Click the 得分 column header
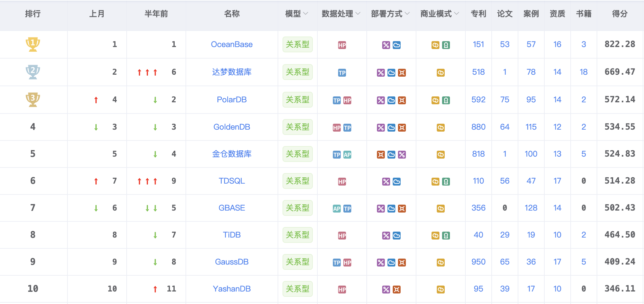 (x=620, y=14)
